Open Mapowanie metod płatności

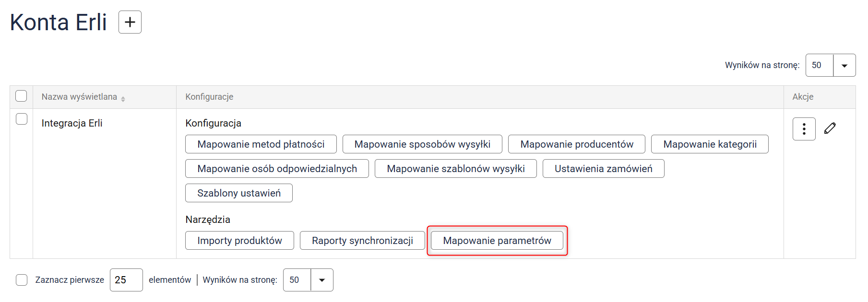click(261, 144)
